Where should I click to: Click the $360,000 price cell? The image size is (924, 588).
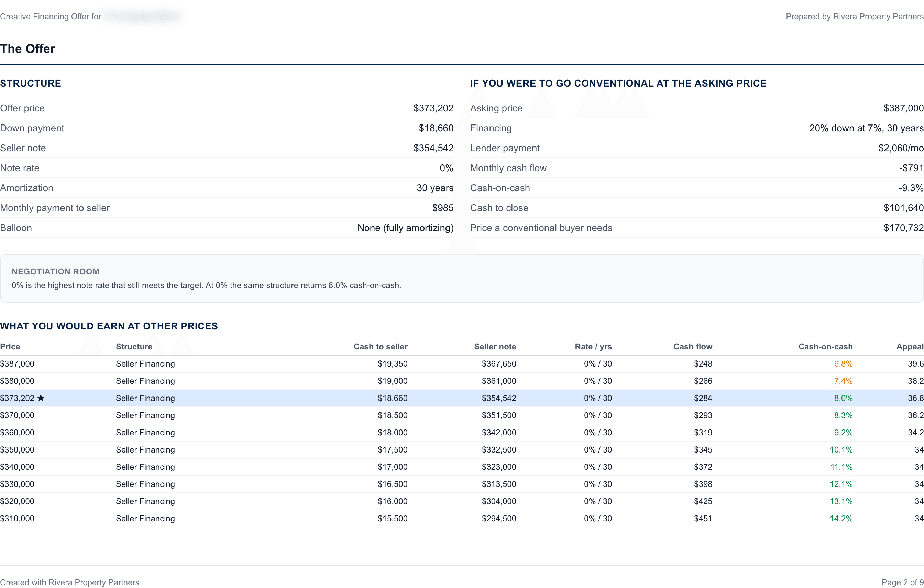17,433
